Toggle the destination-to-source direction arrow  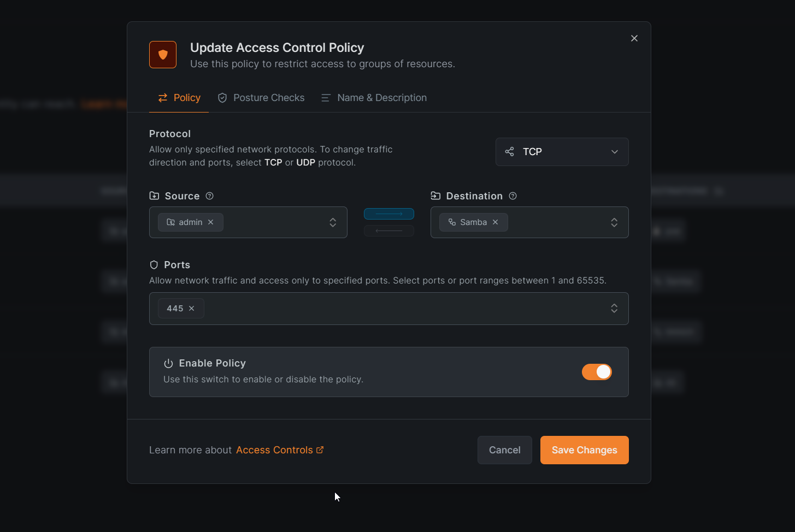389,230
